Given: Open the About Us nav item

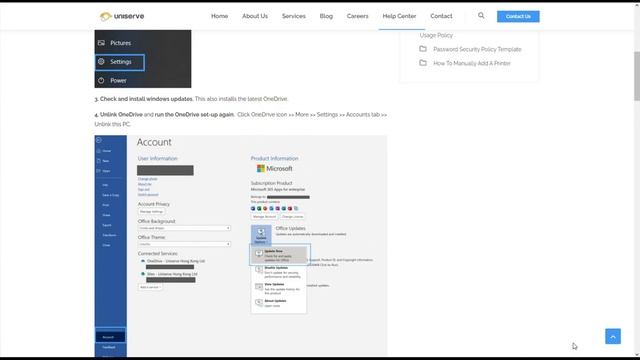Looking at the screenshot, I should tap(255, 16).
